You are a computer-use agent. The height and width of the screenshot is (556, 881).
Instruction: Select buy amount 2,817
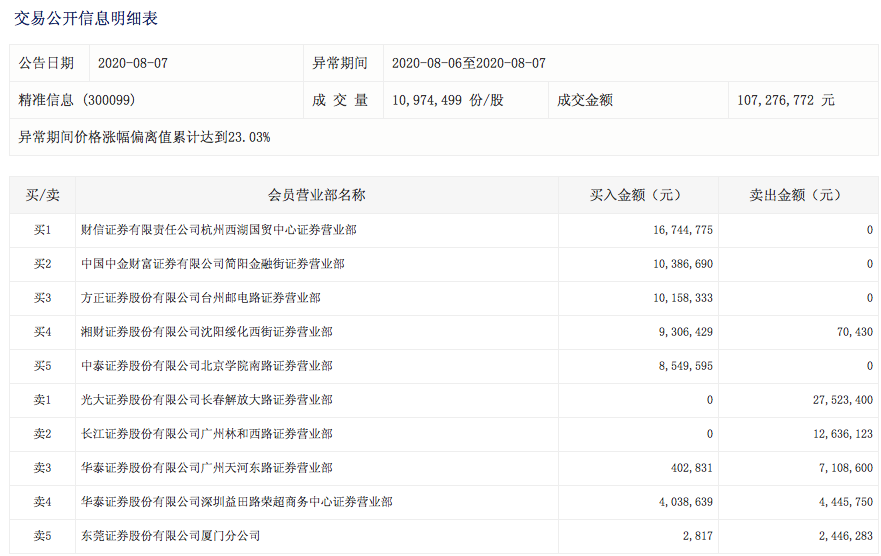point(698,536)
